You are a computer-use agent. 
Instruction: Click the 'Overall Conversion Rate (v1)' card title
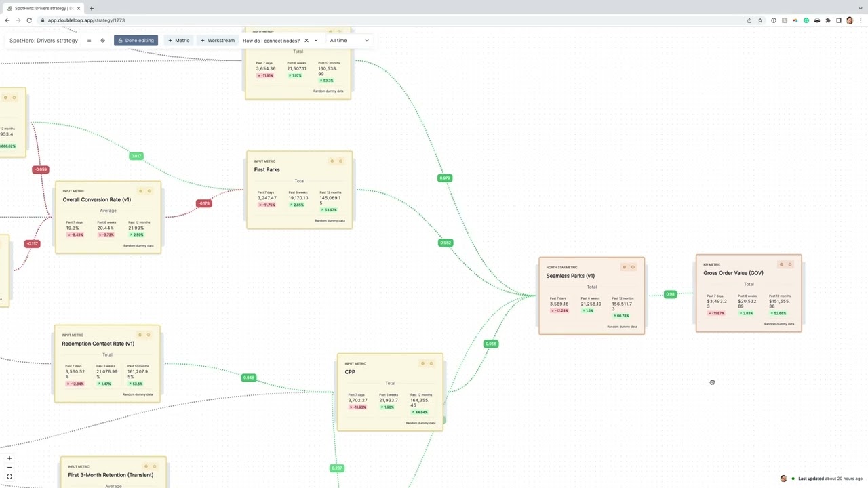click(97, 200)
